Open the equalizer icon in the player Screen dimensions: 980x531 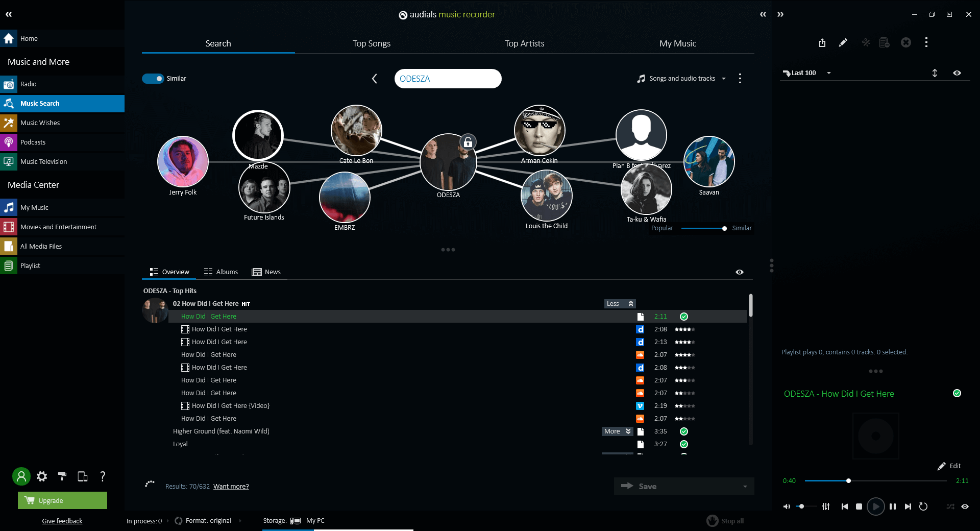click(x=826, y=506)
